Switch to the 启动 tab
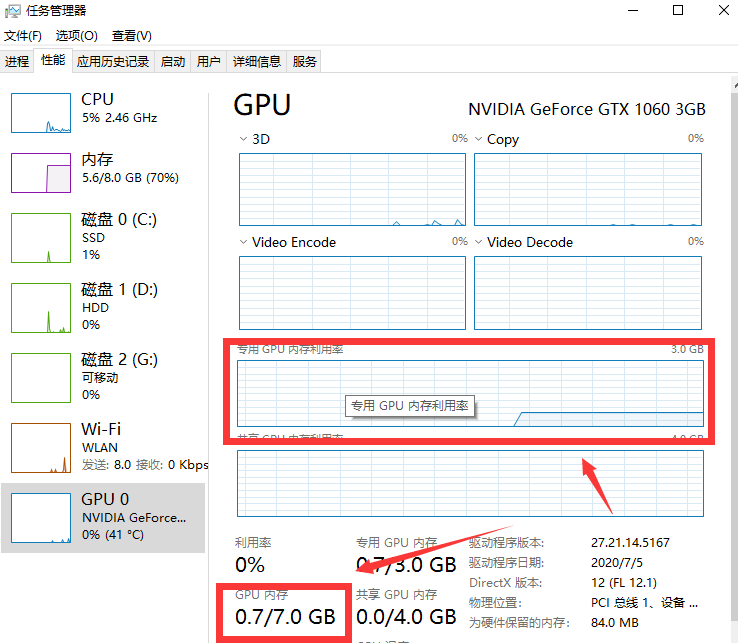Viewport: 738px width, 643px height. pyautogui.click(x=173, y=62)
